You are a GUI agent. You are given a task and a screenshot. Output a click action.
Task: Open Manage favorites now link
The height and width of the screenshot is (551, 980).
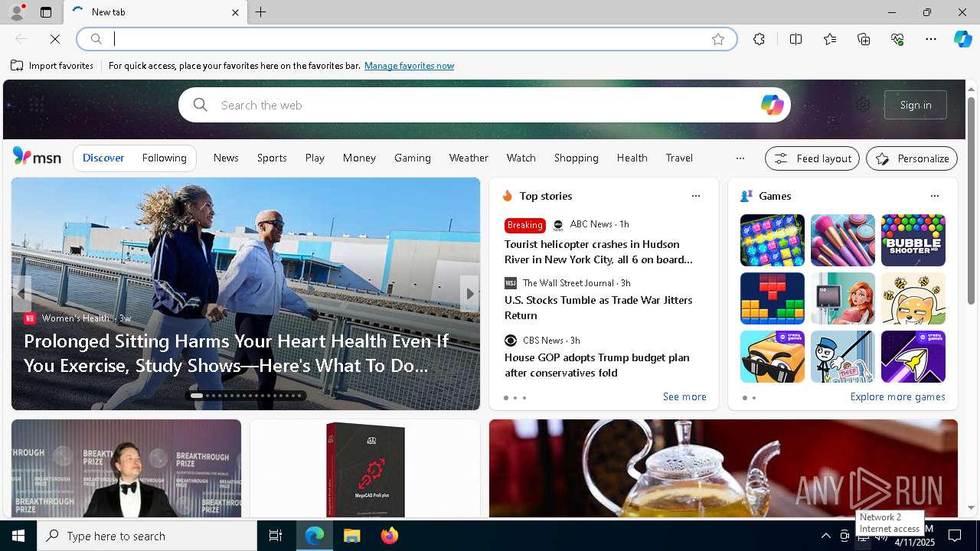[x=409, y=66]
